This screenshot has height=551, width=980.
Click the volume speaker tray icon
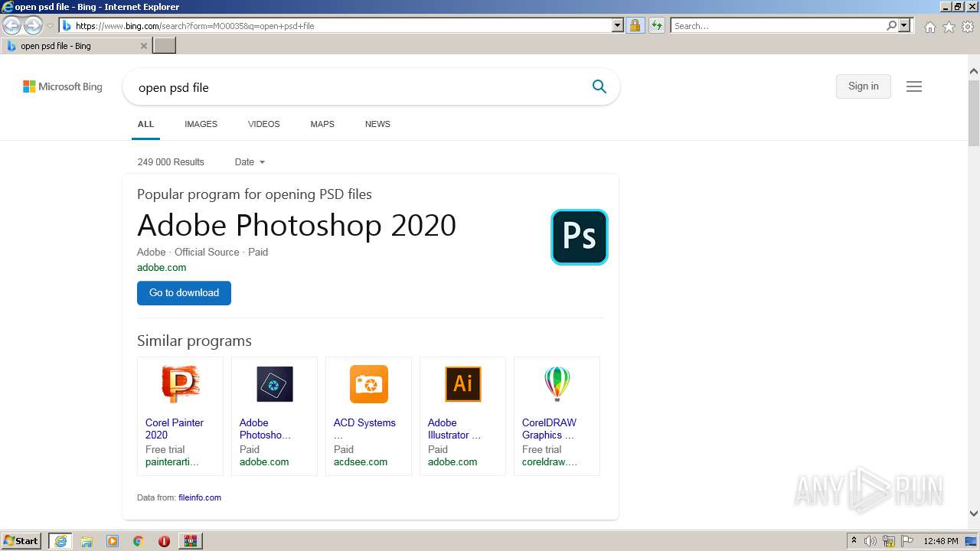[x=871, y=541]
